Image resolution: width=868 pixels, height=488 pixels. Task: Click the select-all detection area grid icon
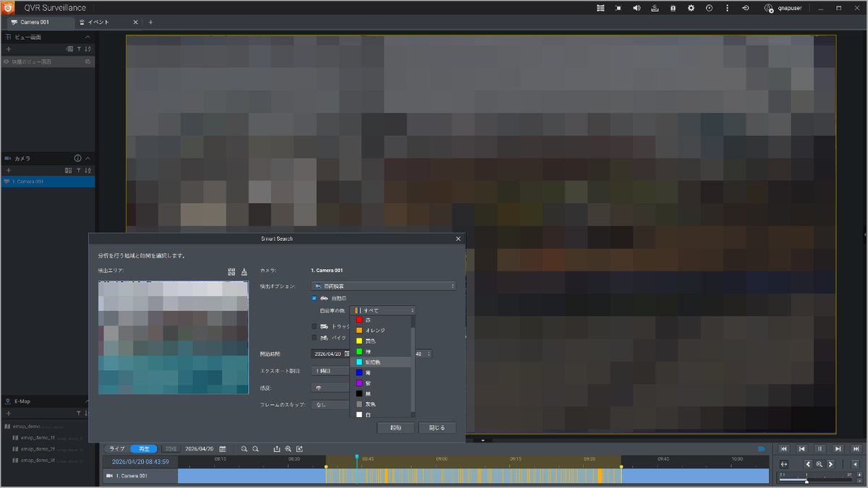[x=231, y=272]
